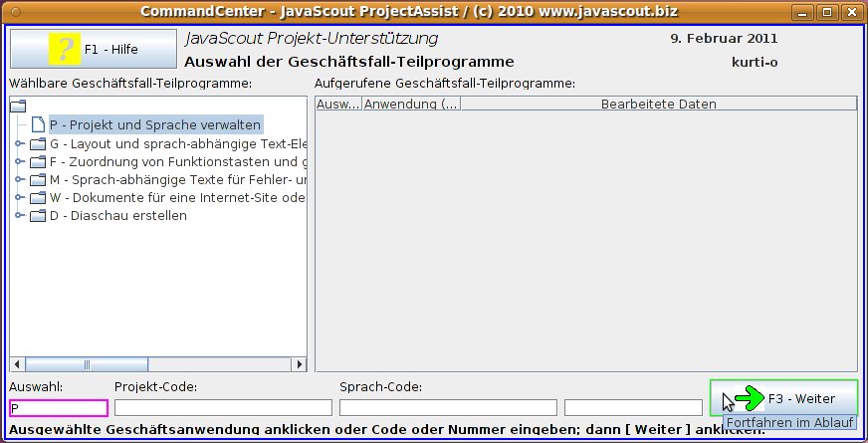Expand the D - Diaschau erstellen node
Image resolution: width=868 pixels, height=443 pixels.
(19, 216)
